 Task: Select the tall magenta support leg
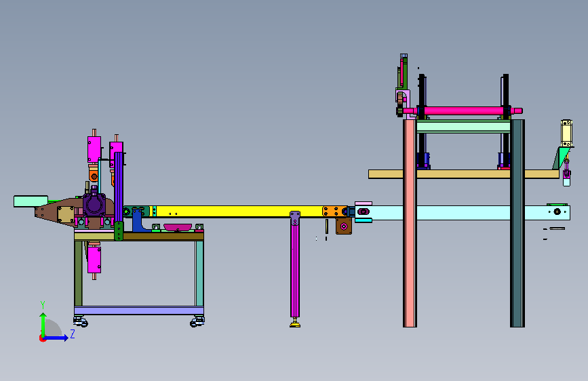click(295, 270)
